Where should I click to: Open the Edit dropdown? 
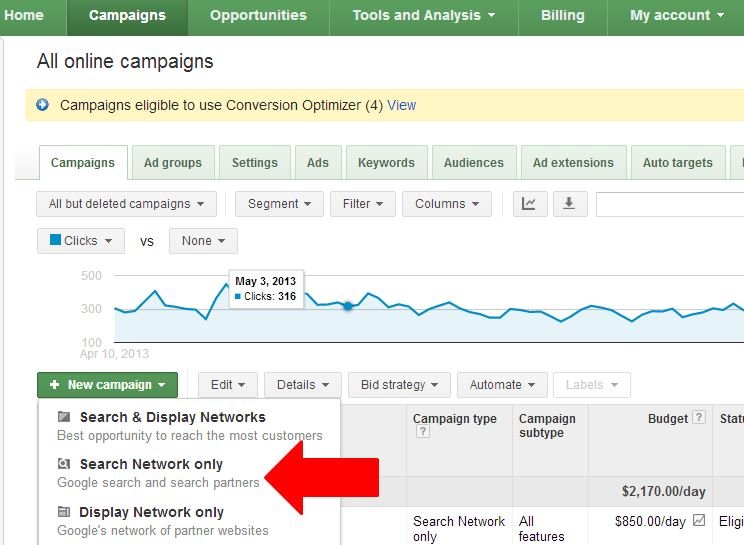pyautogui.click(x=228, y=385)
